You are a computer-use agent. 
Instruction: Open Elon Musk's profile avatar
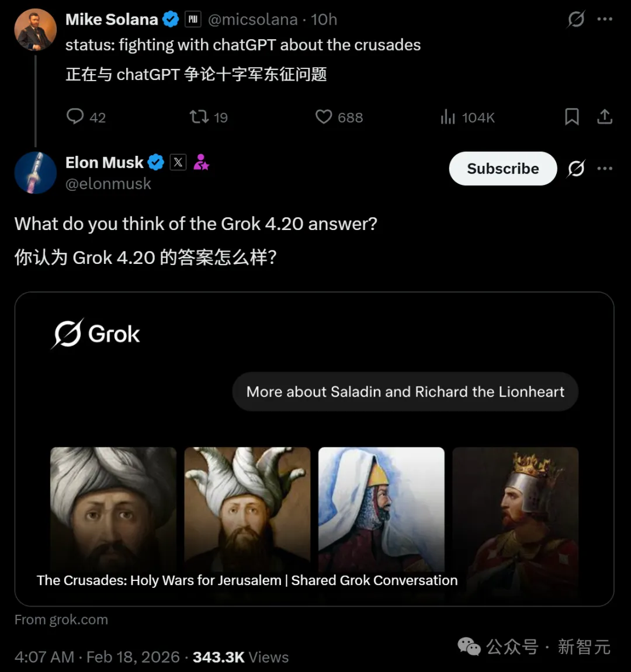(35, 172)
